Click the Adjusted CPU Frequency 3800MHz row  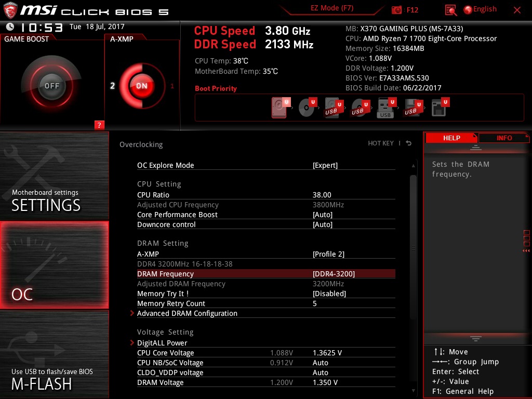click(266, 205)
